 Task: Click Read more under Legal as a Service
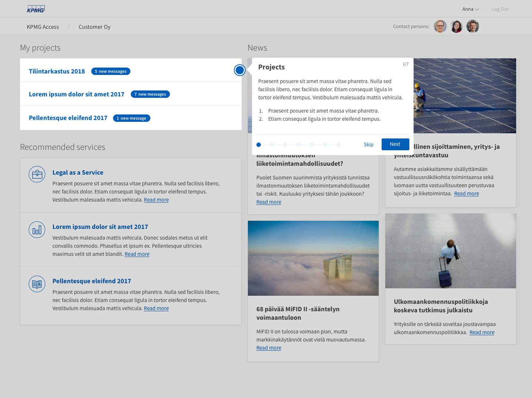(x=156, y=200)
